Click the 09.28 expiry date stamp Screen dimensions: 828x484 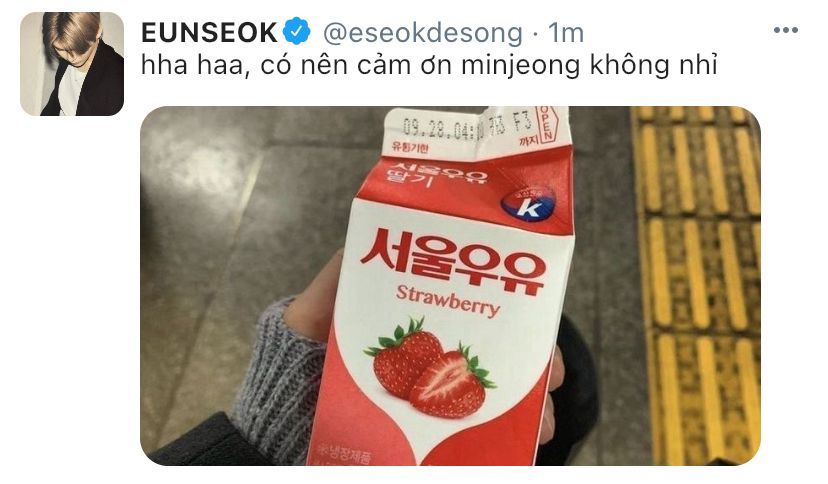pyautogui.click(x=443, y=128)
